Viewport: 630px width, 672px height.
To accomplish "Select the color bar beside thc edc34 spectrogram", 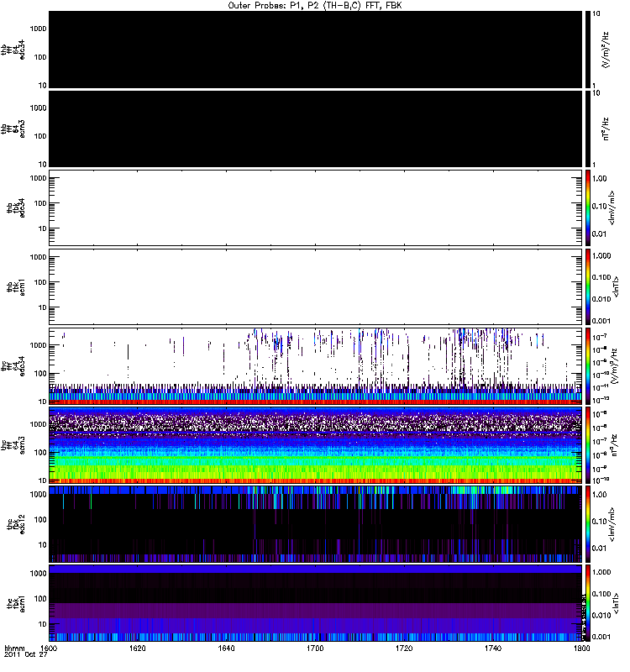I will pos(589,365).
